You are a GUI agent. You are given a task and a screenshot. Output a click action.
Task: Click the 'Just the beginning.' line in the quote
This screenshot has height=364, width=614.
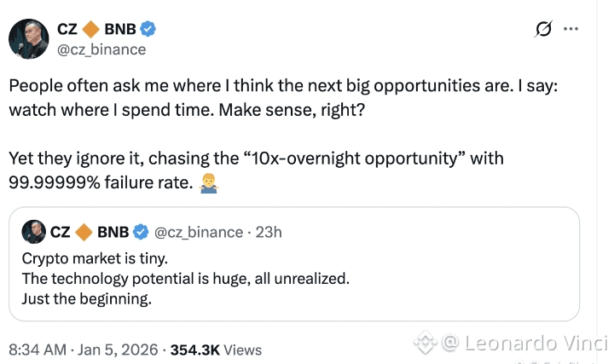click(x=85, y=299)
